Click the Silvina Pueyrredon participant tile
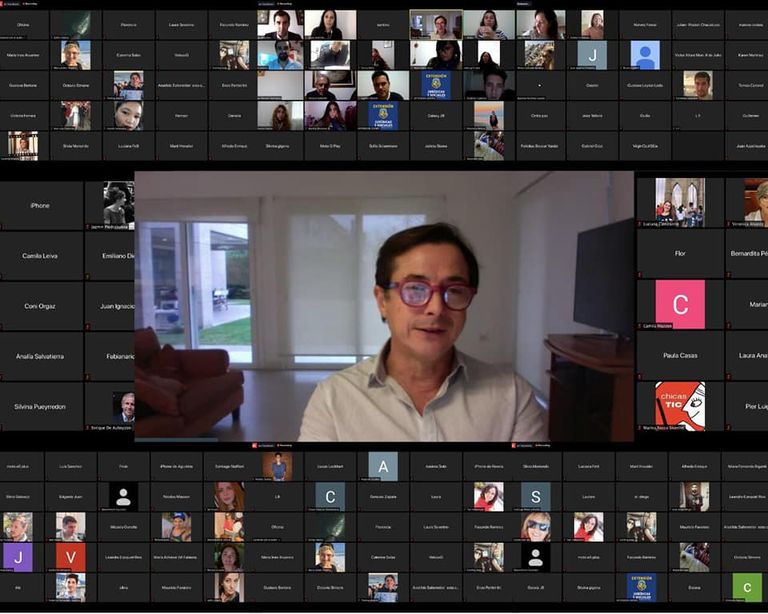Image resolution: width=768 pixels, height=614 pixels. coord(41,406)
